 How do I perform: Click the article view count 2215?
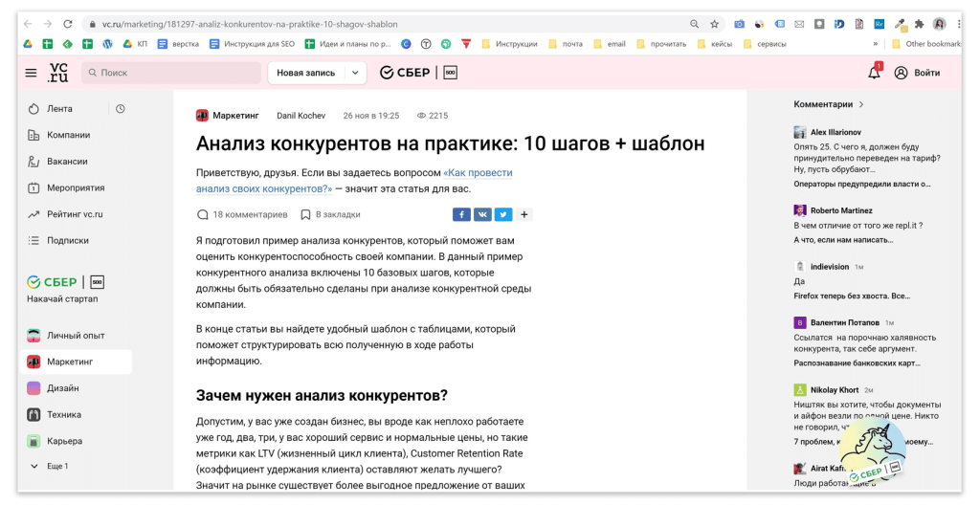coord(433,116)
